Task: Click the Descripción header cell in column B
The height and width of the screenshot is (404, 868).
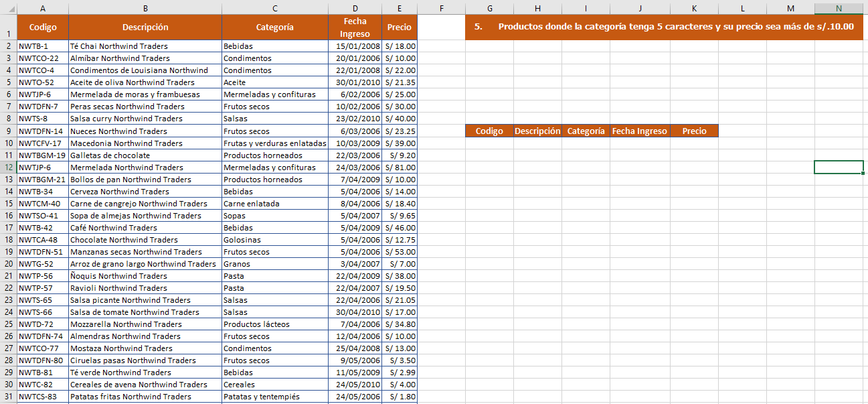Action: (145, 27)
